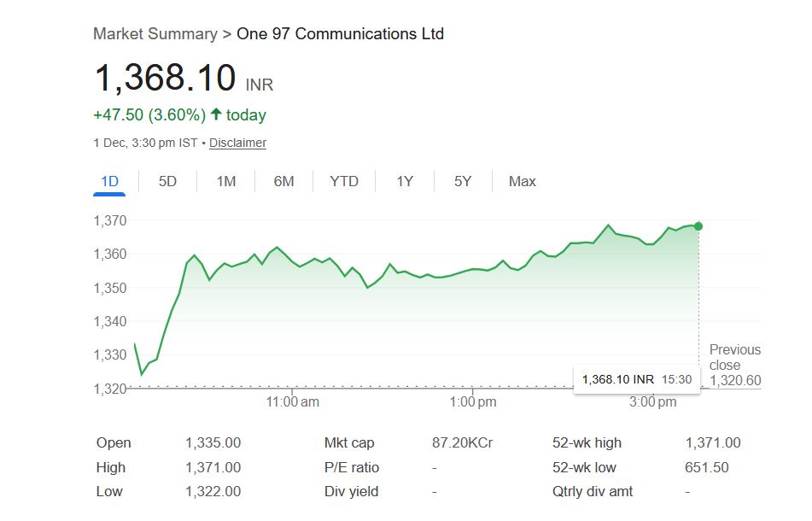Screen dimensions: 812x521
Task: Click the Mkt cap value 87.20KCr
Action: 463,442
